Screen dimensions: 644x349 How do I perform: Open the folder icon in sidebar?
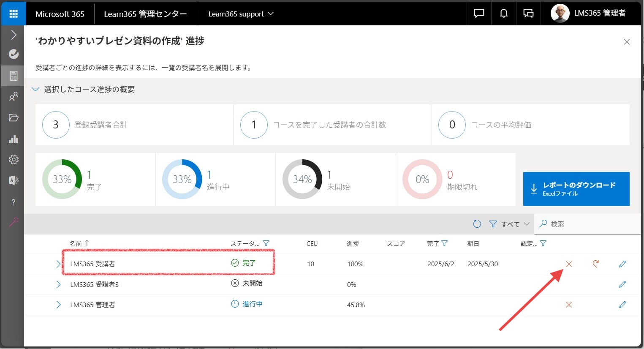pyautogui.click(x=14, y=118)
